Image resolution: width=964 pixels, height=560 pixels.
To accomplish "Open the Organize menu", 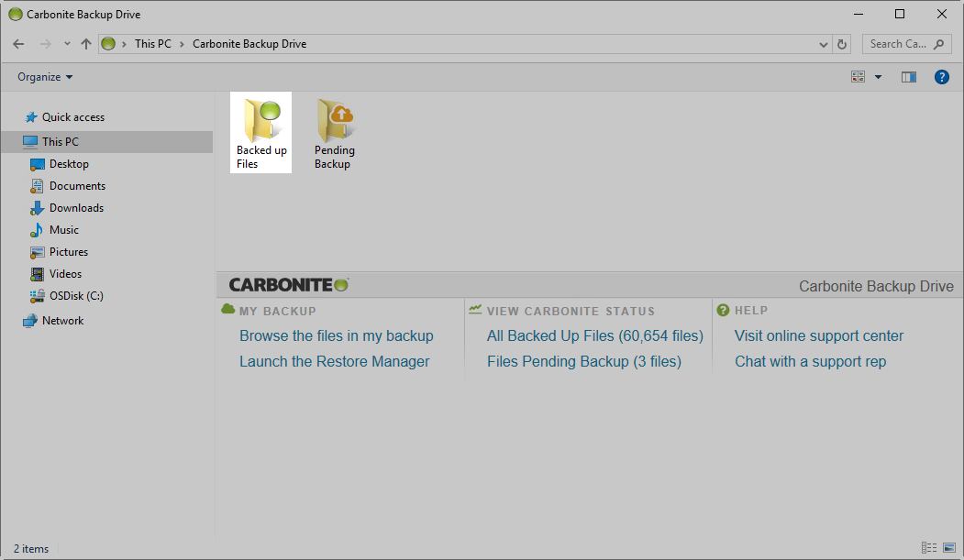I will point(45,77).
